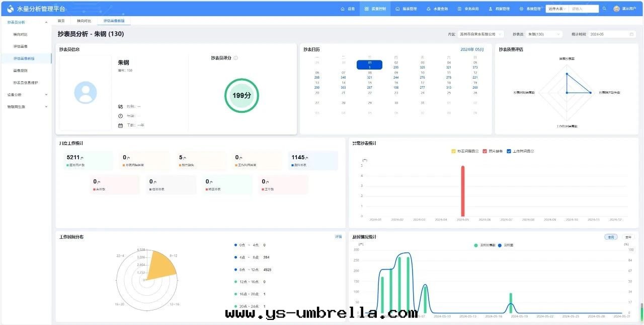644x325 pixels.
Task: Open 报表管理 from the top navigation
Action: click(x=406, y=9)
